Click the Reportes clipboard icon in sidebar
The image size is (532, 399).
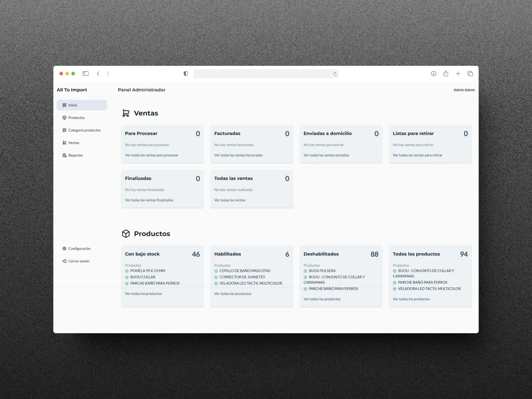click(64, 155)
